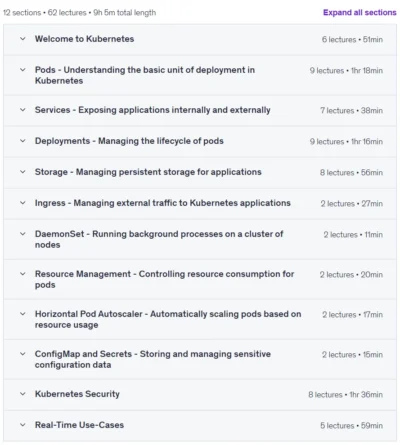Click the Welcome to Kubernetes title
This screenshot has width=400, height=445.
(84, 39)
